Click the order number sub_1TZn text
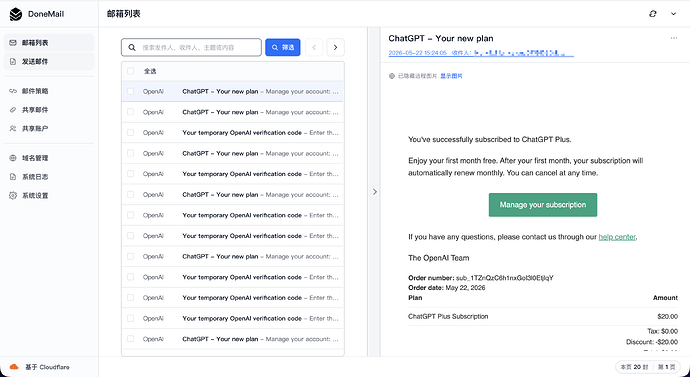 505,278
